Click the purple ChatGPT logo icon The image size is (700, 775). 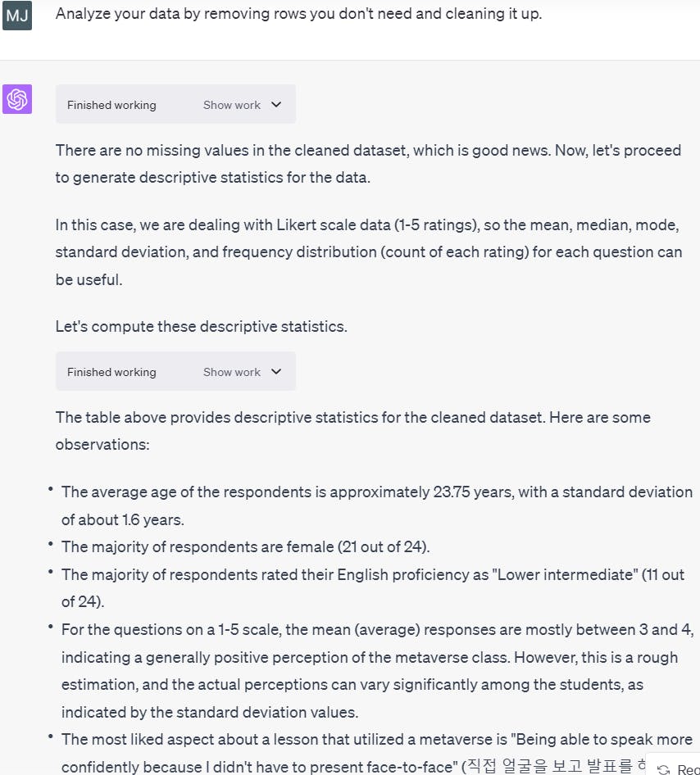click(17, 99)
